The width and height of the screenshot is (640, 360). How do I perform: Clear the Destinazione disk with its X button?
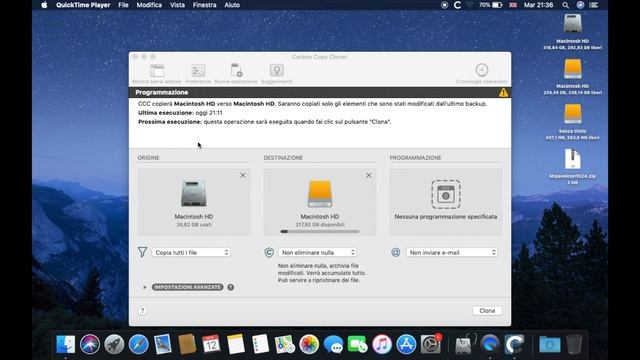369,175
